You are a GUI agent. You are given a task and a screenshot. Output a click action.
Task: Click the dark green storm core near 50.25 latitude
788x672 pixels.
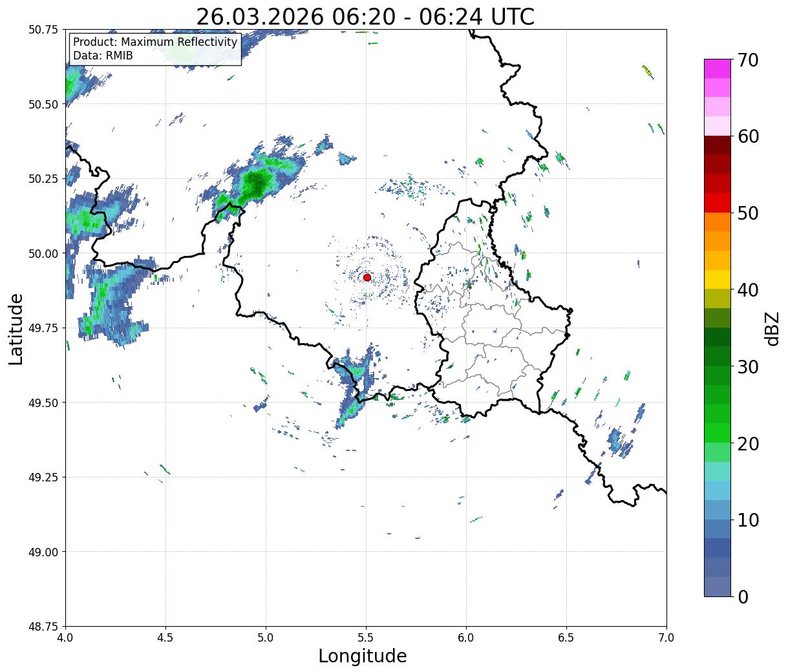[x=257, y=181]
